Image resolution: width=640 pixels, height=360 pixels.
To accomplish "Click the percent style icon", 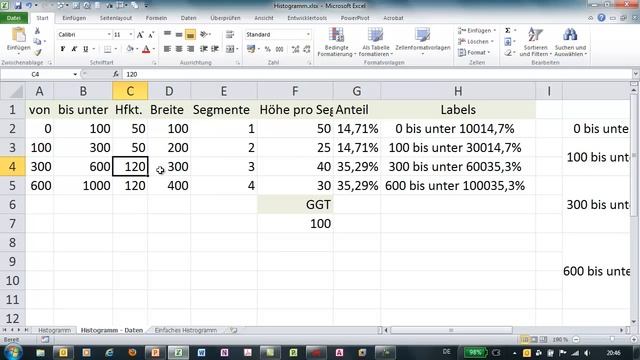I will tap(268, 49).
